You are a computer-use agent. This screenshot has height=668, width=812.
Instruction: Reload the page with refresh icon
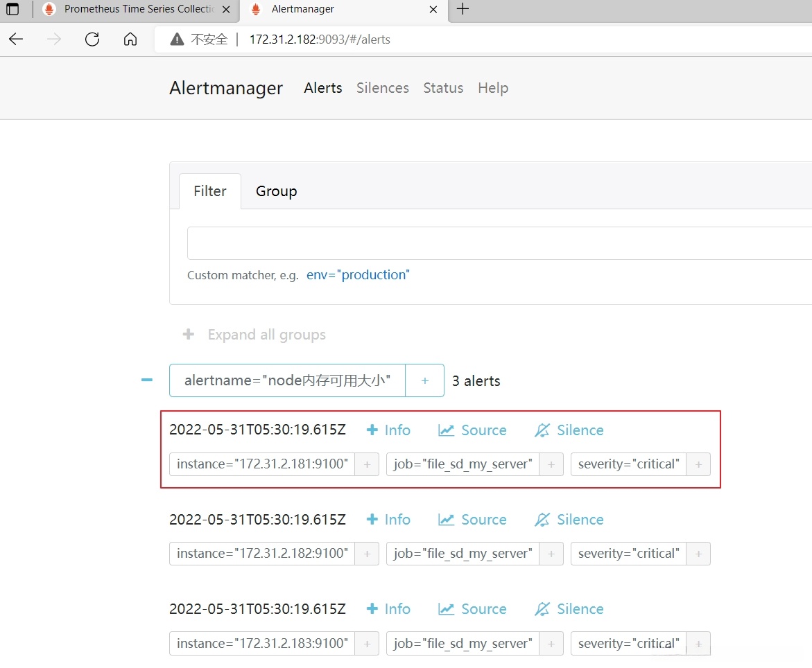point(92,39)
